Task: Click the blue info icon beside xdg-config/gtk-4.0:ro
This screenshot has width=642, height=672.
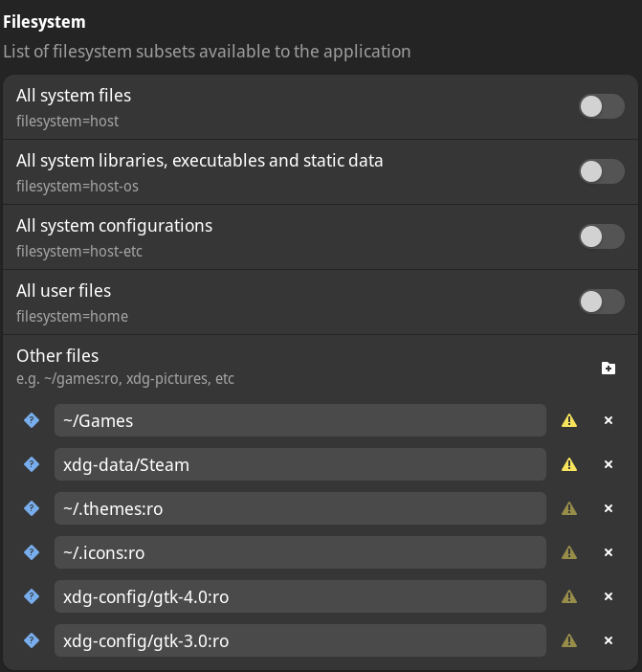Action: [32, 596]
